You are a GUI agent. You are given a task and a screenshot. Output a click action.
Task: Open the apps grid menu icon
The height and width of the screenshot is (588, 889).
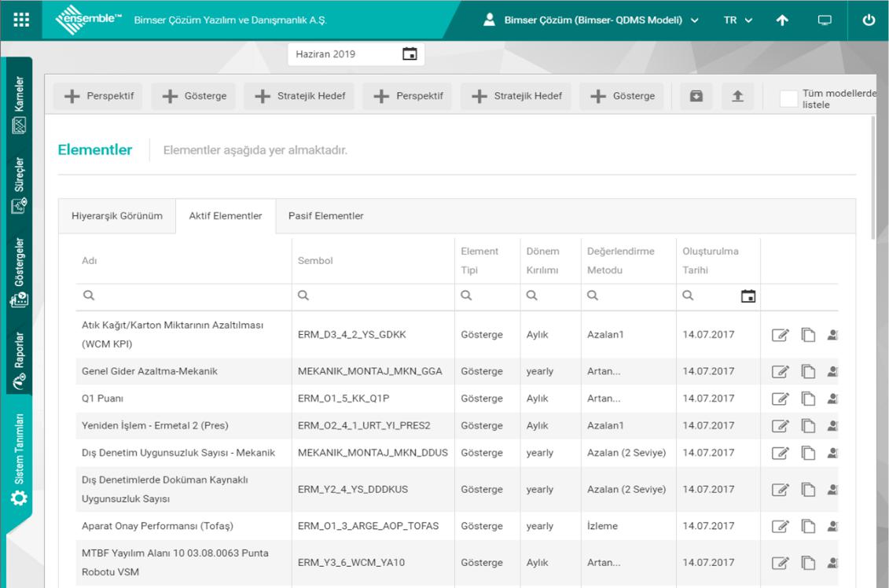22,20
